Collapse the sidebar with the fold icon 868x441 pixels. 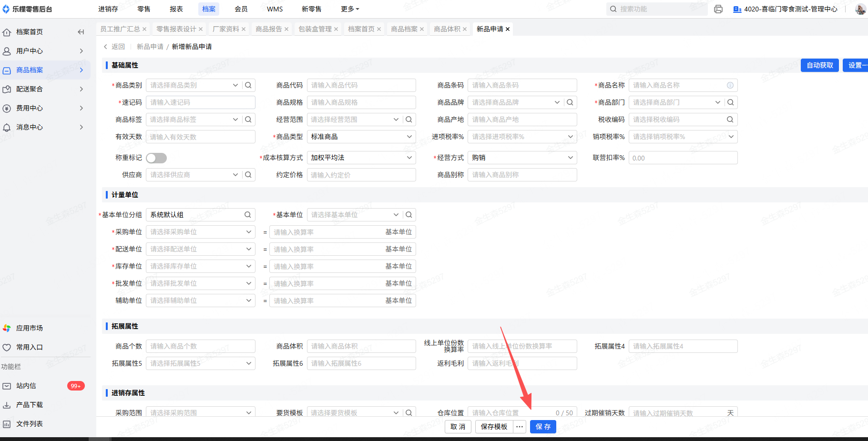tap(81, 32)
